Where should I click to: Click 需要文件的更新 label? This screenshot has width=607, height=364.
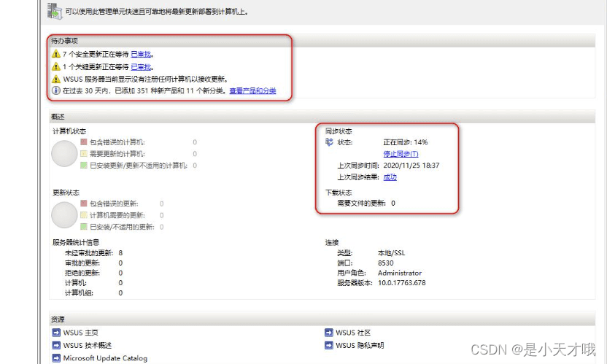[x=361, y=204]
